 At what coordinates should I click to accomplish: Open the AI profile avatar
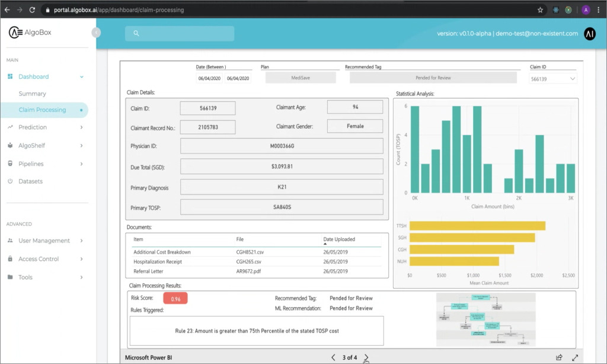(x=590, y=34)
